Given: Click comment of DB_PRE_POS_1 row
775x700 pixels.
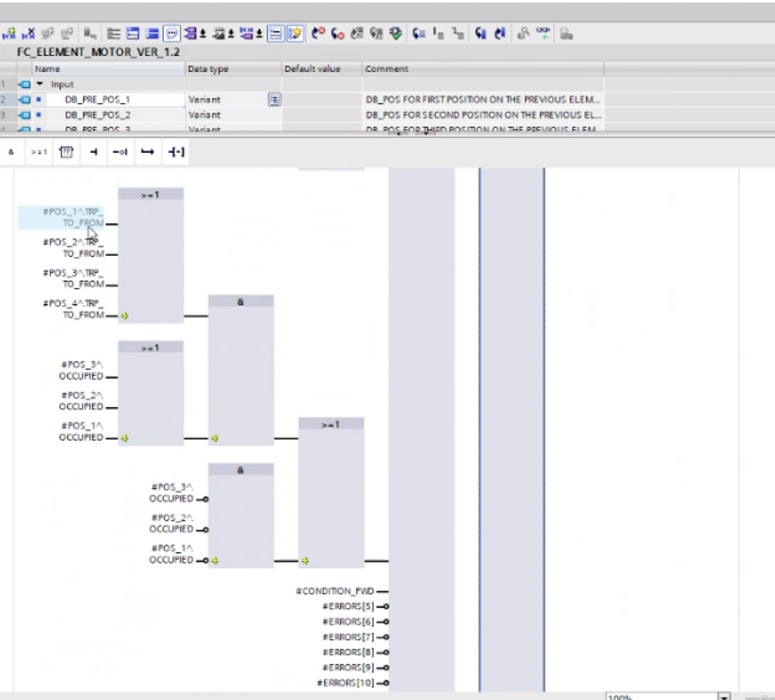Looking at the screenshot, I should 482,100.
